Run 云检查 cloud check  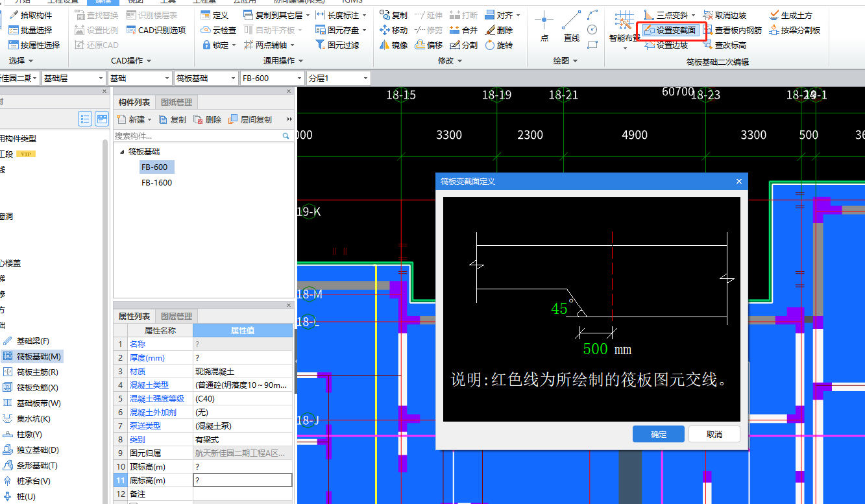coord(219,30)
